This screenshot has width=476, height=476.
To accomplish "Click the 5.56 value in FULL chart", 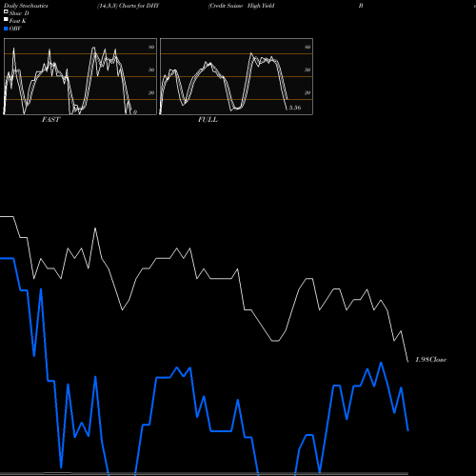I will click(295, 108).
